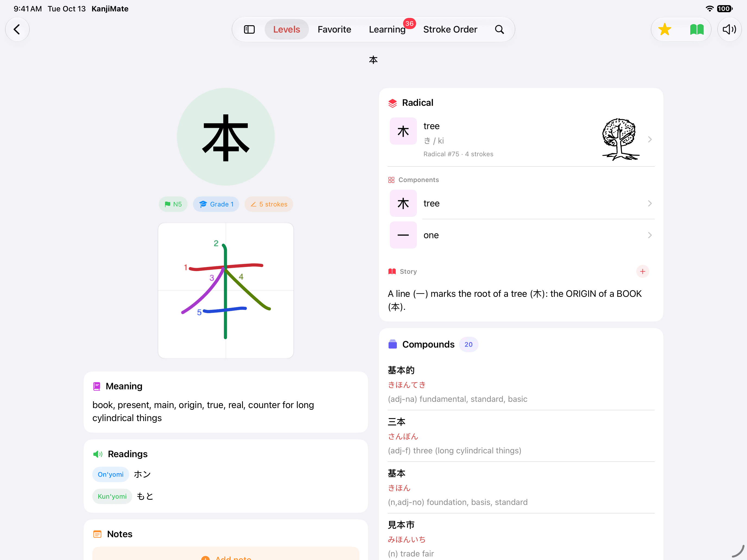747x560 pixels.
Task: Open the Learning tab
Action: (387, 29)
